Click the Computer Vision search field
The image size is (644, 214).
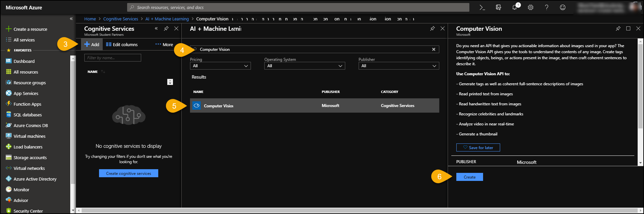coord(314,49)
